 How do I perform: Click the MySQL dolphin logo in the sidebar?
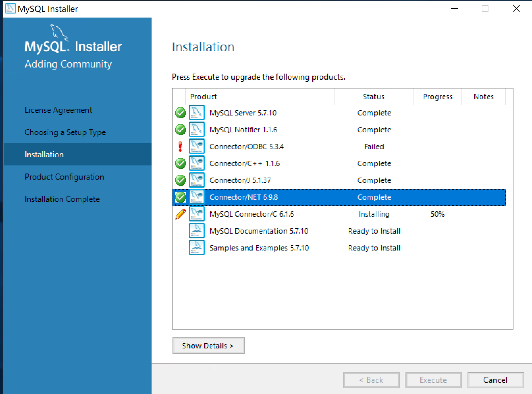coord(59,33)
